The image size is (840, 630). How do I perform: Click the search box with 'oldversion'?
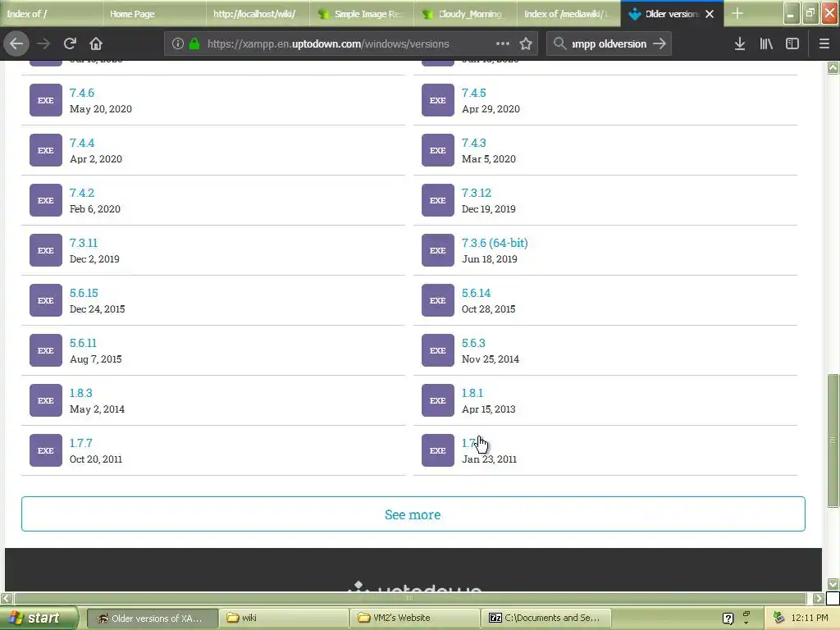tap(609, 44)
